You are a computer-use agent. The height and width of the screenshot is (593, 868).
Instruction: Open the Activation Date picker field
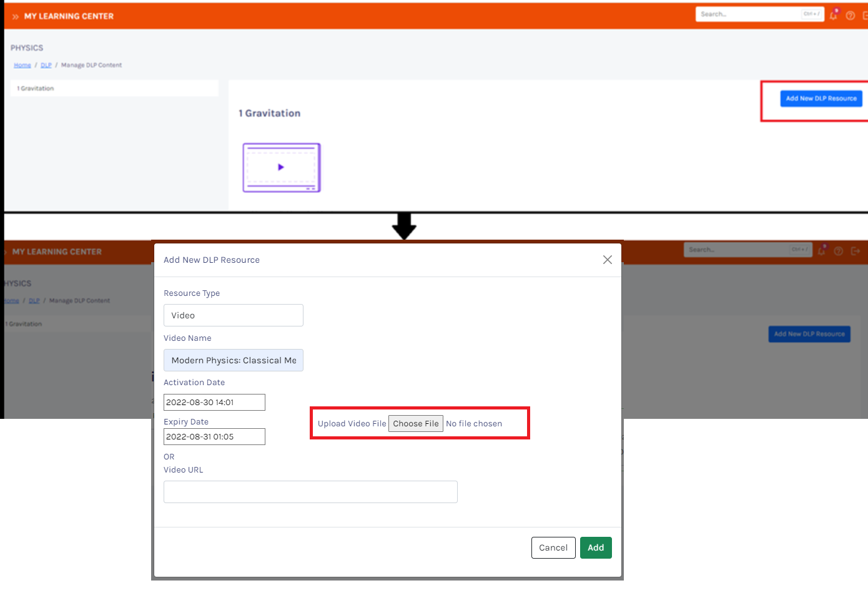point(214,402)
